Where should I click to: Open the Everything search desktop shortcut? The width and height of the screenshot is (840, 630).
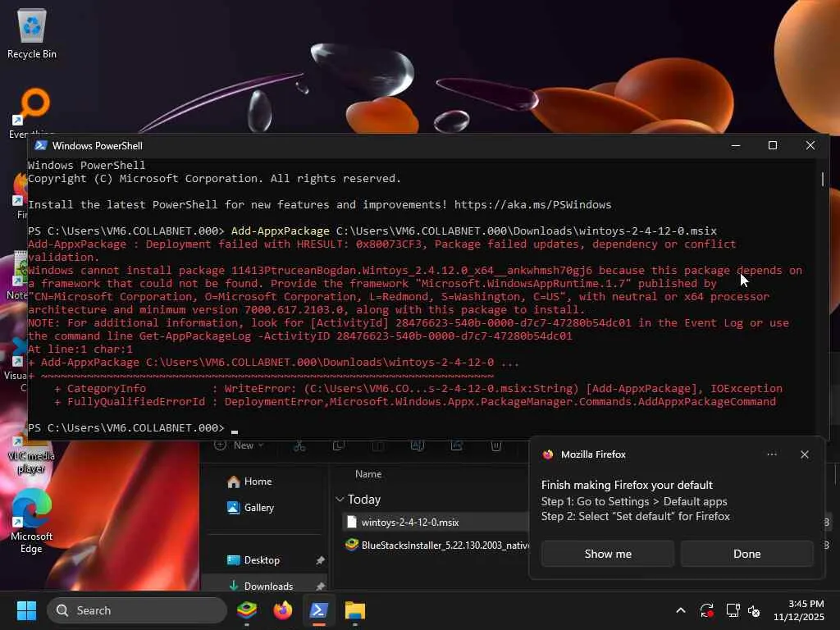32,112
